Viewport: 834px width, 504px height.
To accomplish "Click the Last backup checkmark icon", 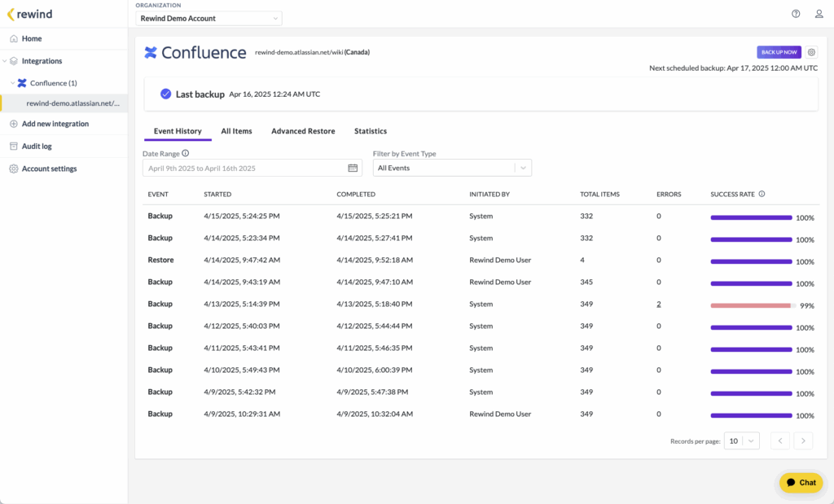I will click(166, 94).
